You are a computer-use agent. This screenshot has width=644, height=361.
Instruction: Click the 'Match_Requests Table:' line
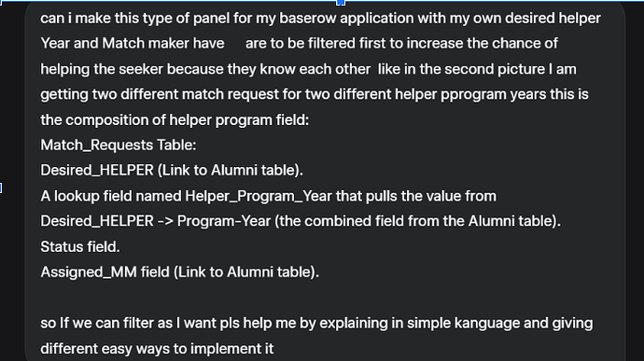click(x=119, y=145)
